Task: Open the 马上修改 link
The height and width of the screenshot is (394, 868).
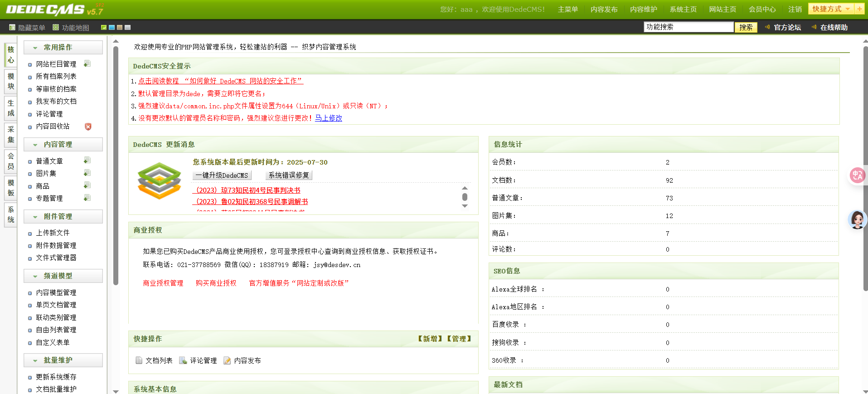Action: tap(328, 118)
